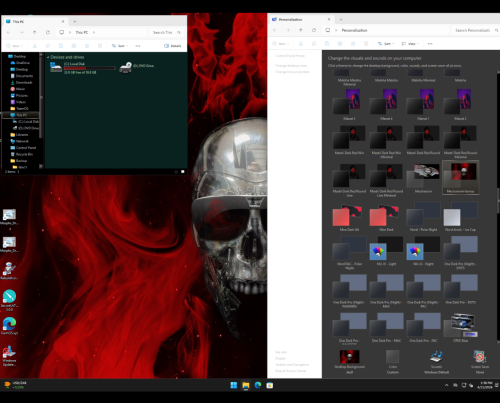The image size is (500, 403).
Task: Open the Screen Saver icon
Action: 480,357
